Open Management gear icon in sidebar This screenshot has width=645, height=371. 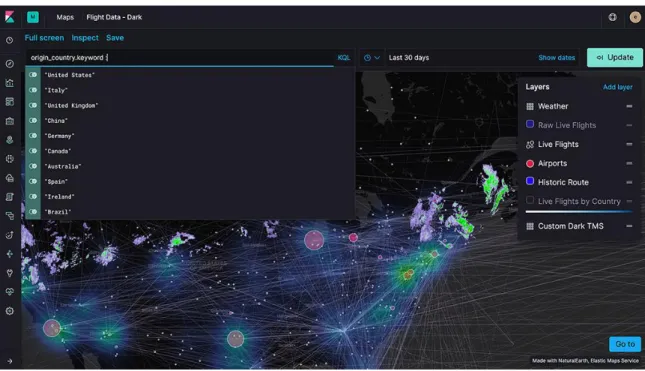tap(9, 311)
